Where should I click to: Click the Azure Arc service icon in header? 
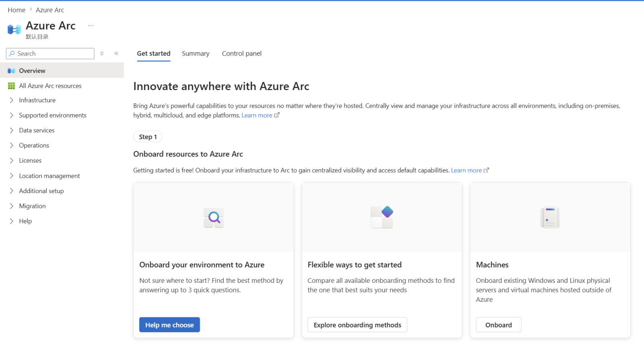click(x=14, y=29)
